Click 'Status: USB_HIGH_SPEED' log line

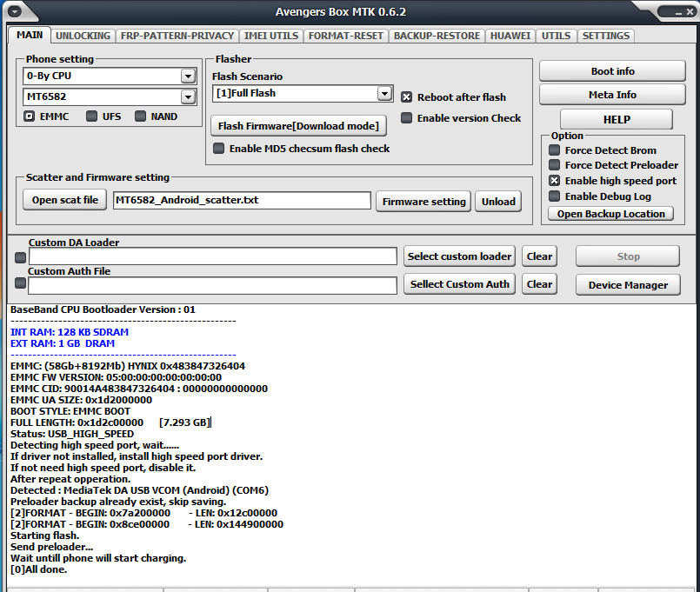pyautogui.click(x=72, y=434)
